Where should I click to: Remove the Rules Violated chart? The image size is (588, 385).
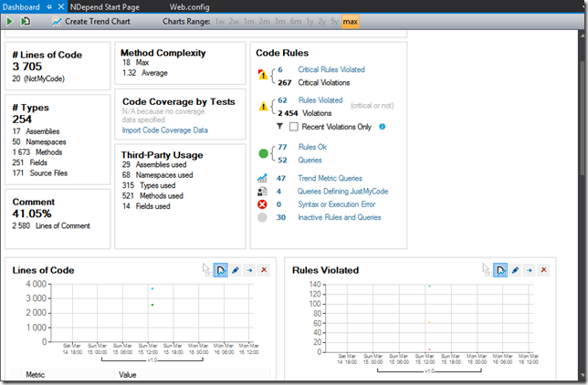click(544, 270)
